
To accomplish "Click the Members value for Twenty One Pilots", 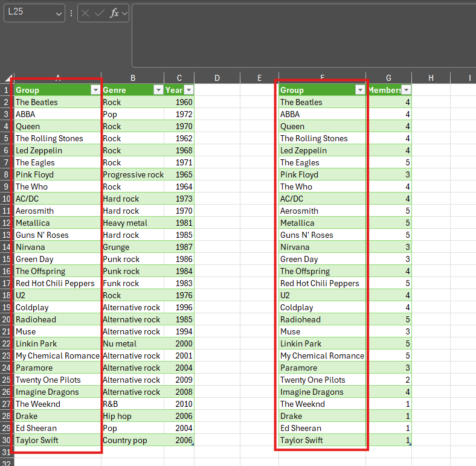I will click(x=388, y=380).
